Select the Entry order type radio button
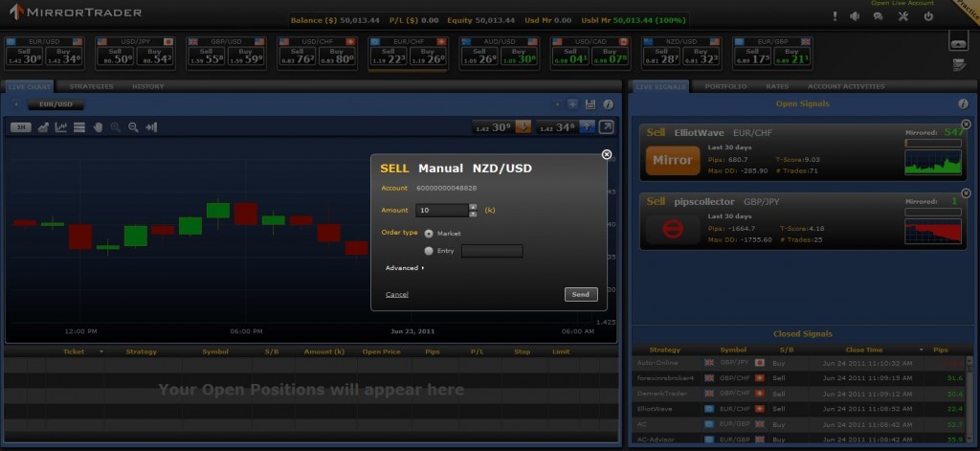This screenshot has width=980, height=451. coord(427,251)
